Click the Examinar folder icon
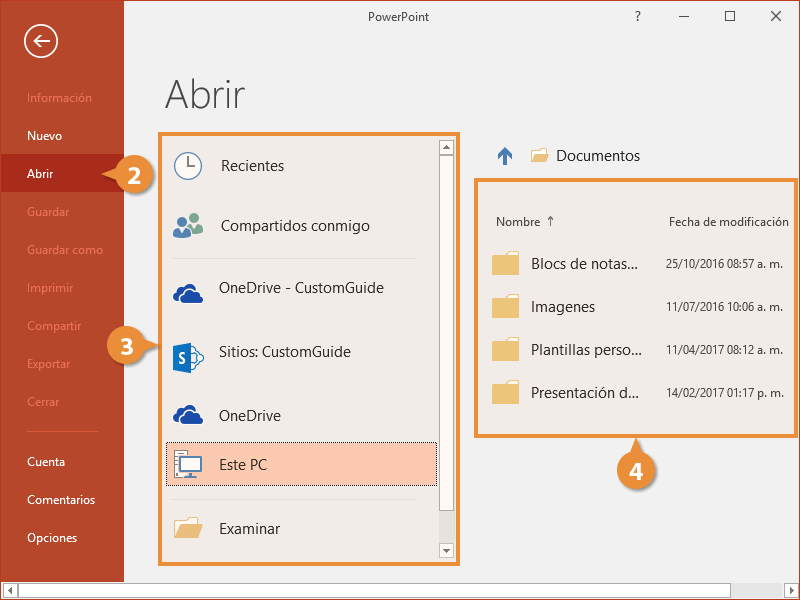Viewport: 800px width, 600px height. point(188,528)
